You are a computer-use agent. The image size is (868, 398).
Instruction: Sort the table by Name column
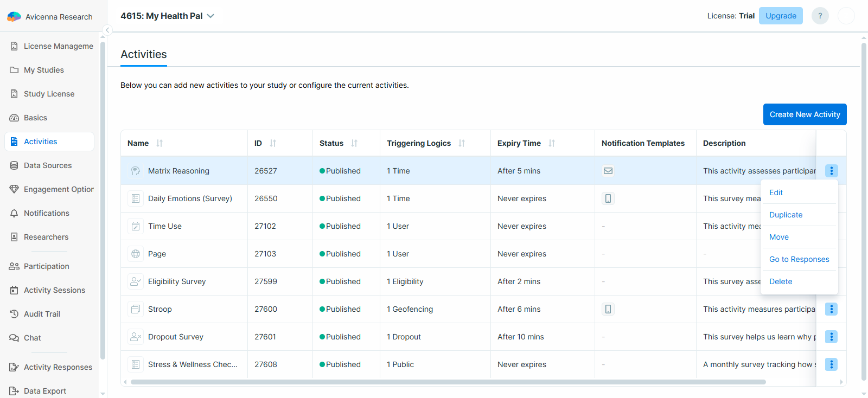(159, 143)
